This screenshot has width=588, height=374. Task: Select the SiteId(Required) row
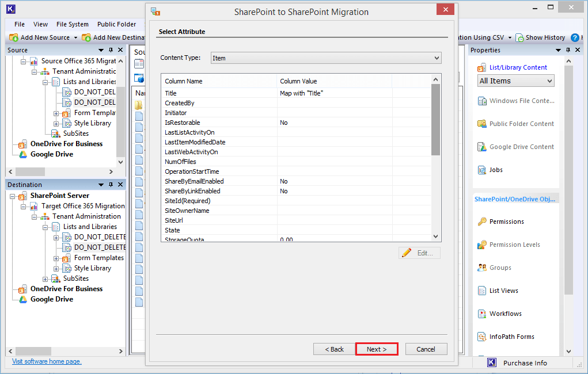coord(296,201)
